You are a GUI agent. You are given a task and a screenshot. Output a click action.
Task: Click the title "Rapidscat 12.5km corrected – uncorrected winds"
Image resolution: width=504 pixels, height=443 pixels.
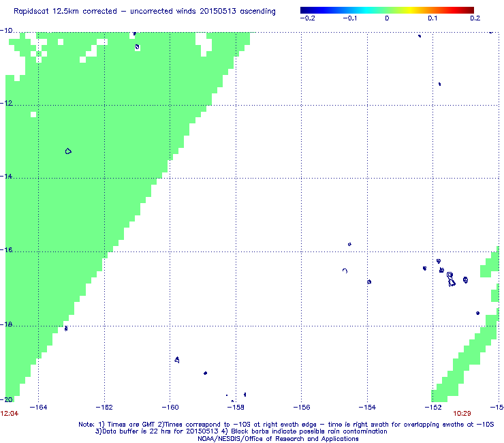(x=105, y=12)
